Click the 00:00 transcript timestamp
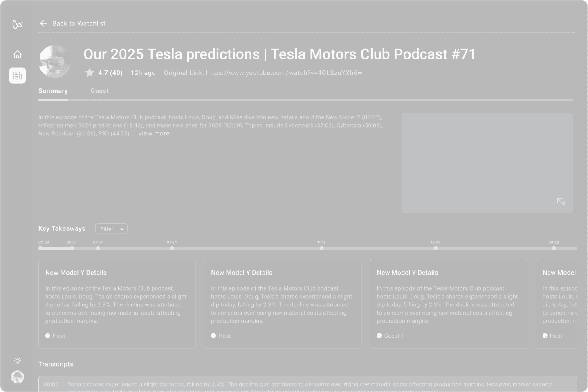Screen dimensions: 588x392 (x=51, y=384)
